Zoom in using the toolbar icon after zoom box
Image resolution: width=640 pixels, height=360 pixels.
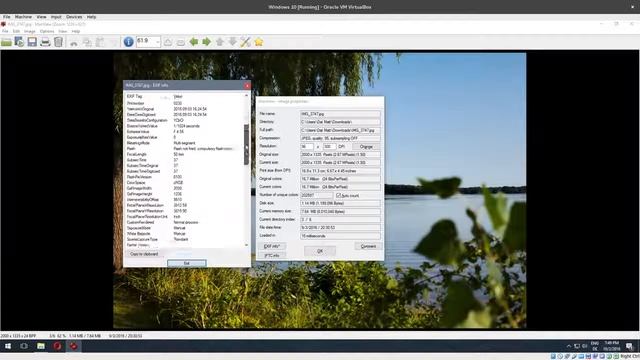coord(168,42)
